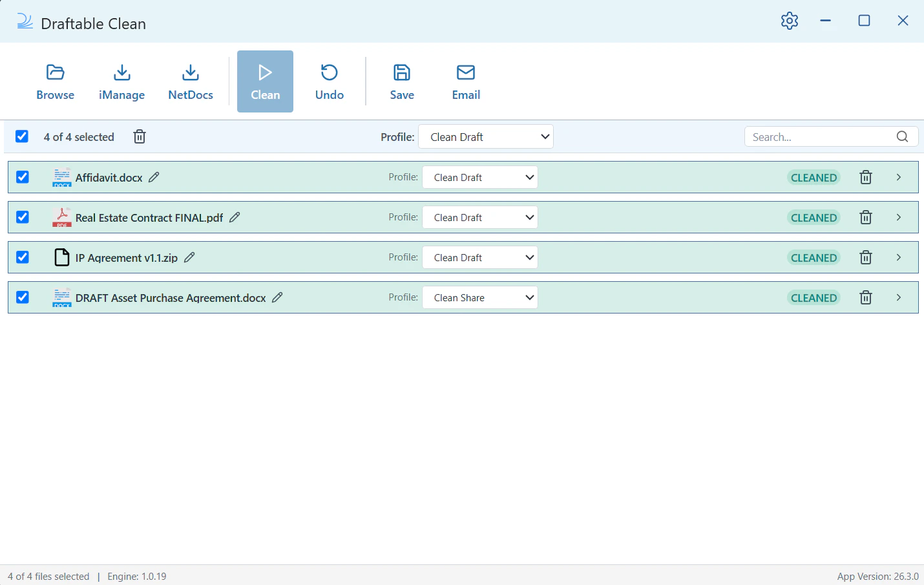Uncheck the Affidavit.docx checkbox
The width and height of the screenshot is (924, 585).
click(23, 177)
